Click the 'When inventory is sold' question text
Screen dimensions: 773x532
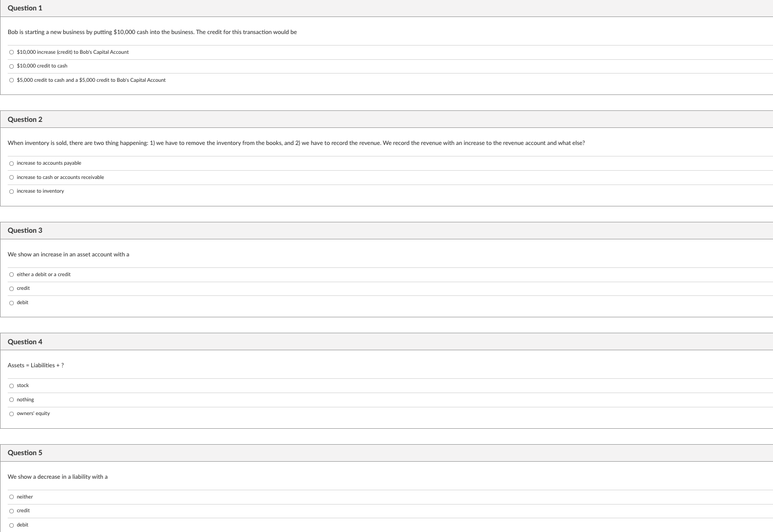pos(296,143)
